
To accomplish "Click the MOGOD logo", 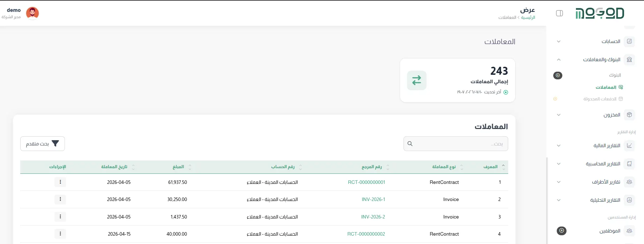I will [x=600, y=13].
